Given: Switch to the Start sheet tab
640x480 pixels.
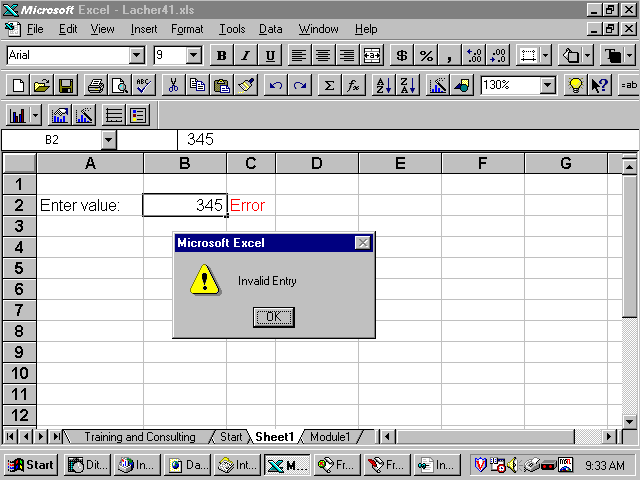Looking at the screenshot, I should click(231, 437).
